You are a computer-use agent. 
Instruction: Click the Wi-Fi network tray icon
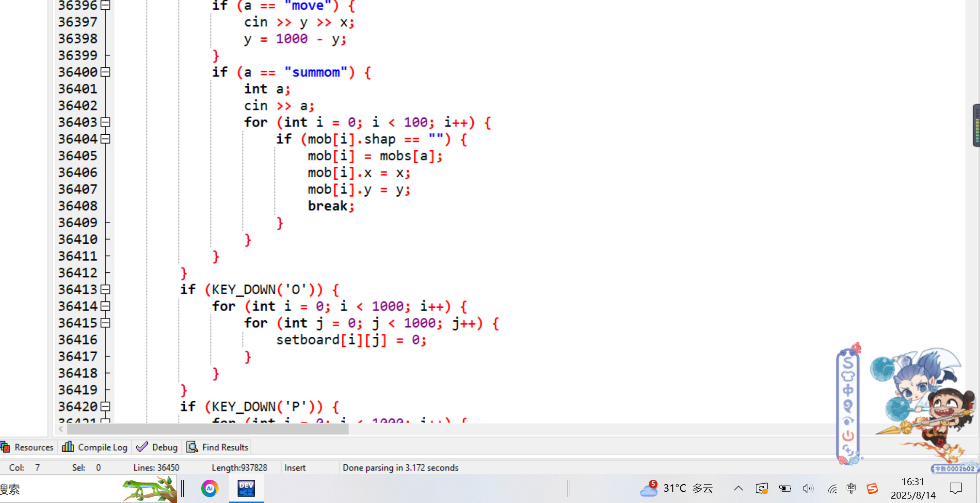click(832, 488)
